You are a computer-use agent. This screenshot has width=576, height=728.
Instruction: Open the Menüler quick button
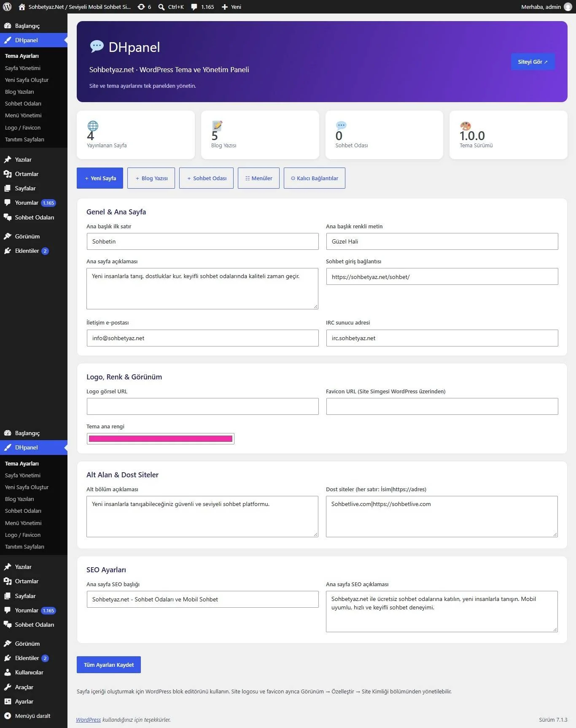pyautogui.click(x=258, y=178)
